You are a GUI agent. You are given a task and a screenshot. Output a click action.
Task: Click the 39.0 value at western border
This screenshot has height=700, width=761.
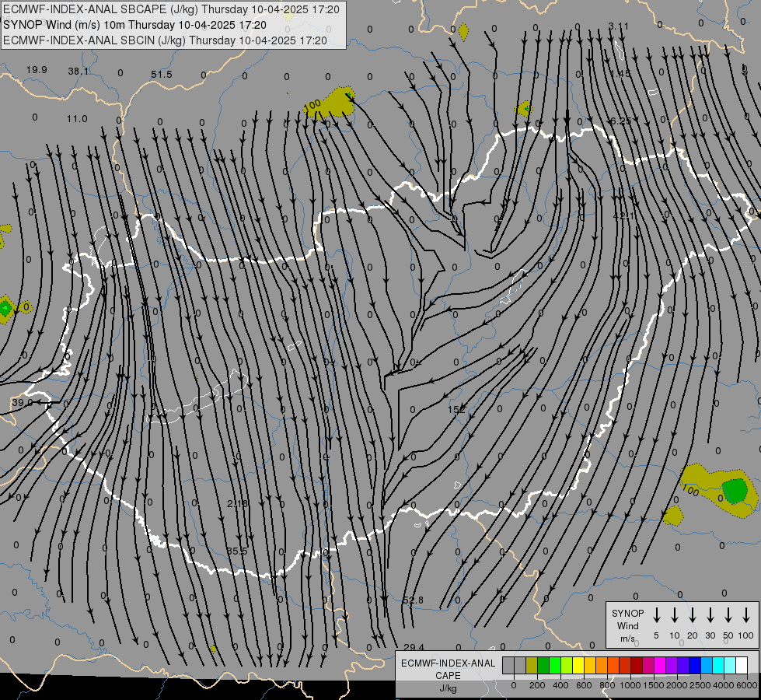point(23,403)
